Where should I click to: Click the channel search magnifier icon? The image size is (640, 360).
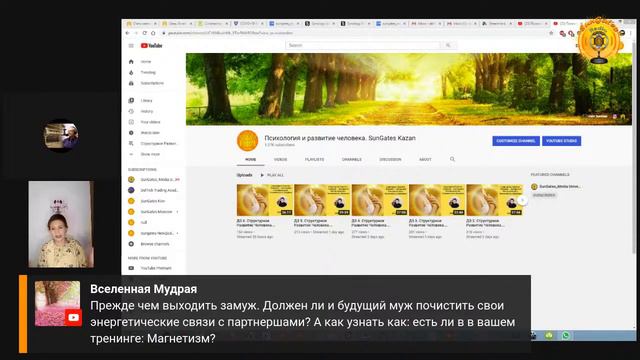452,159
